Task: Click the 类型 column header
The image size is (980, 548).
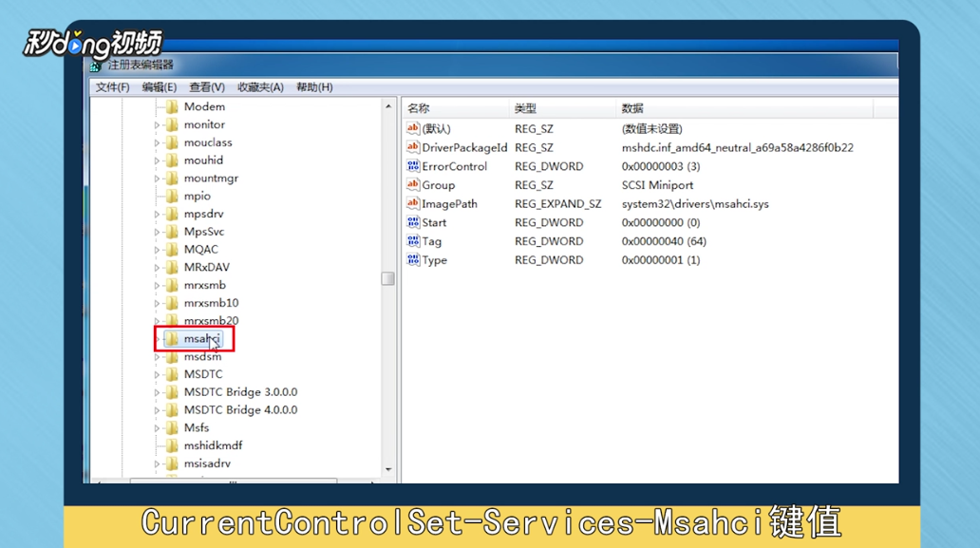Action: click(525, 107)
